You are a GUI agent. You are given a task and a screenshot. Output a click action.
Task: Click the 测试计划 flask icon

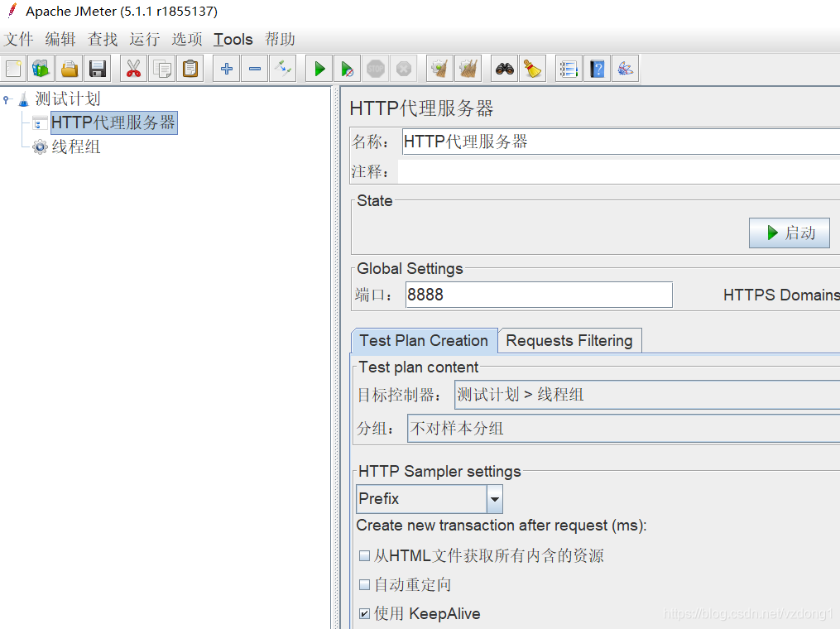(x=23, y=99)
